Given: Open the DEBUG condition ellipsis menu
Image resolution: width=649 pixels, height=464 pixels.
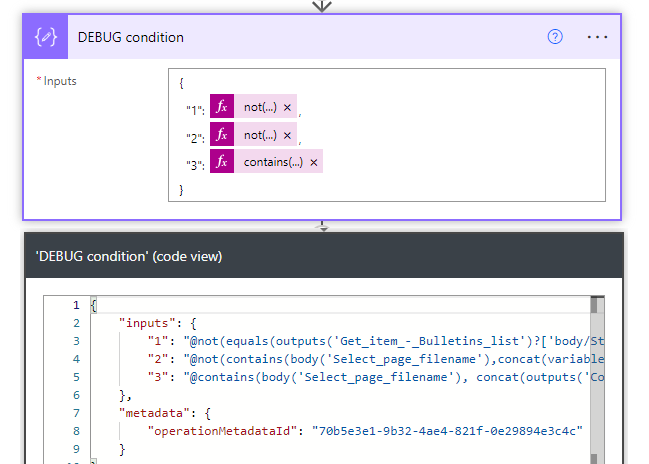Looking at the screenshot, I should point(597,37).
